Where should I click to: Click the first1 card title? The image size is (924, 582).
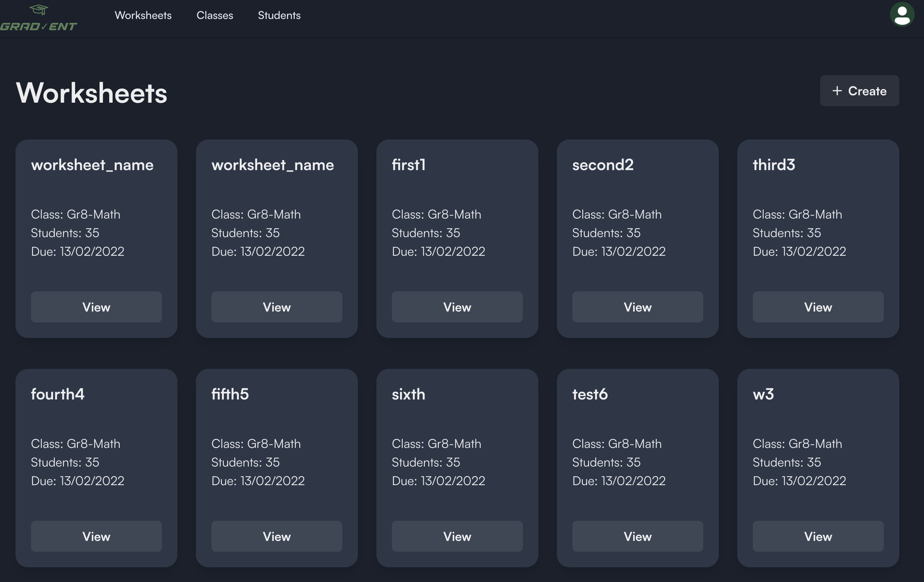pos(409,165)
